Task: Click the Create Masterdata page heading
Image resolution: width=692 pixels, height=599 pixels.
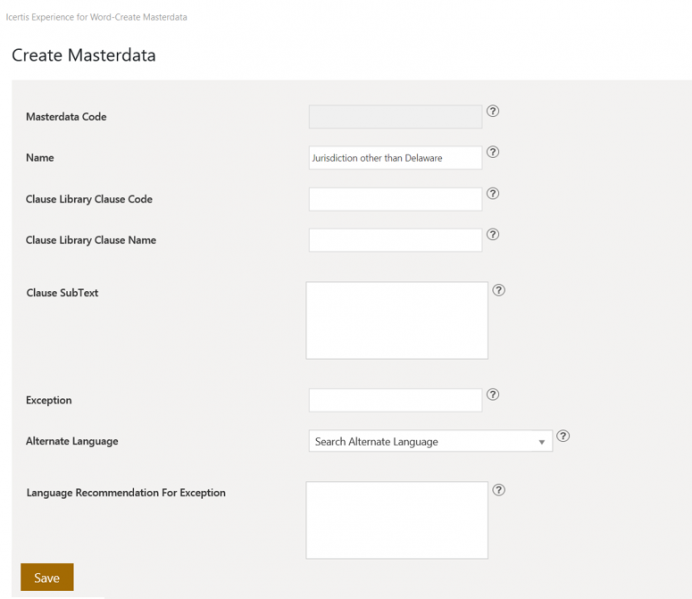Action: [83, 55]
